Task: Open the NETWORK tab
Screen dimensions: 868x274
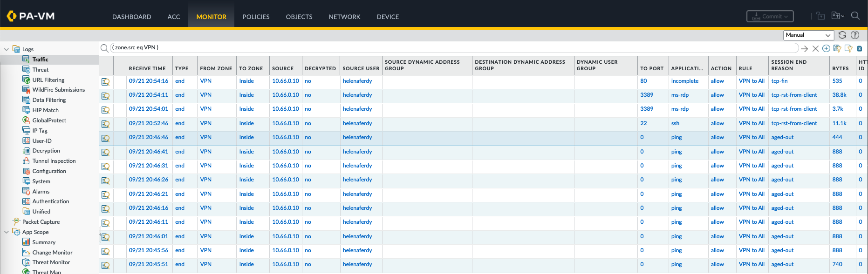Action: coord(344,17)
